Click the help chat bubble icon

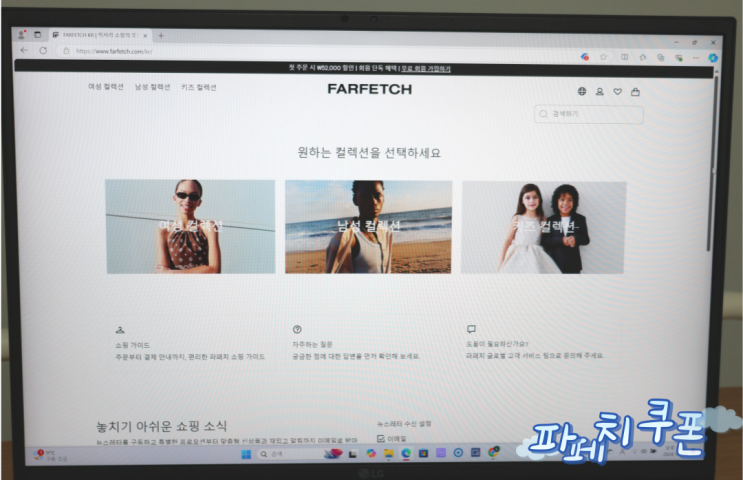pyautogui.click(x=471, y=329)
